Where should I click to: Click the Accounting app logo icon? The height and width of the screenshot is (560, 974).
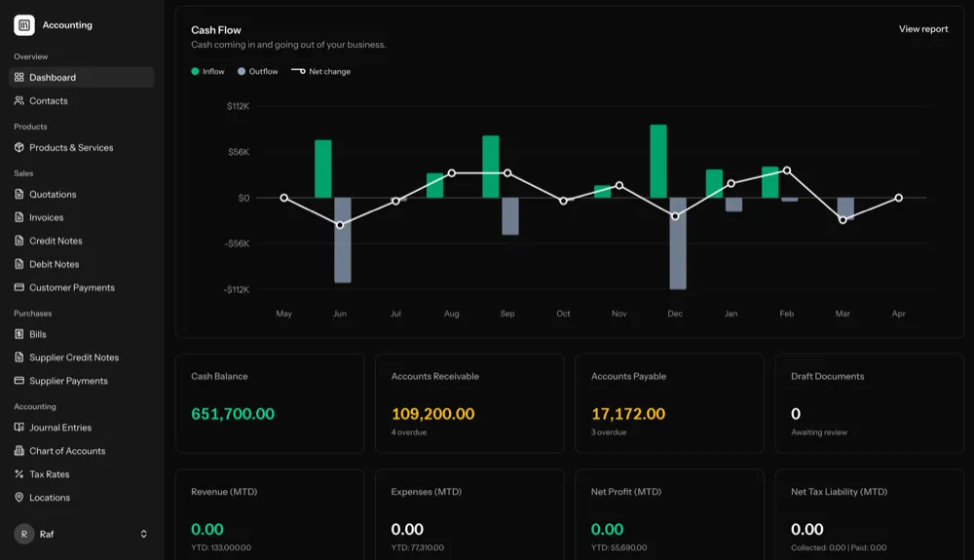click(x=24, y=24)
